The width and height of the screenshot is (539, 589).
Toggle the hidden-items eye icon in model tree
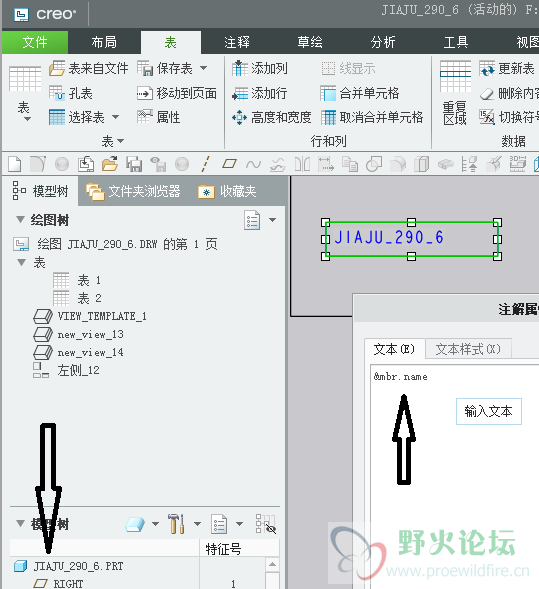pyautogui.click(x=265, y=524)
